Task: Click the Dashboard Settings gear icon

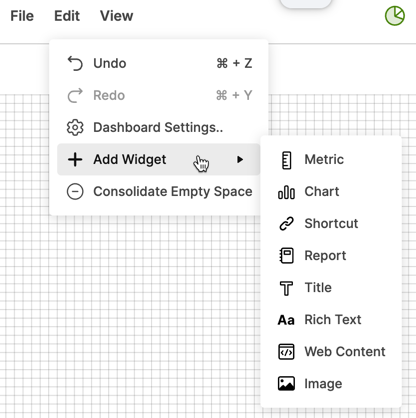Action: (x=75, y=127)
